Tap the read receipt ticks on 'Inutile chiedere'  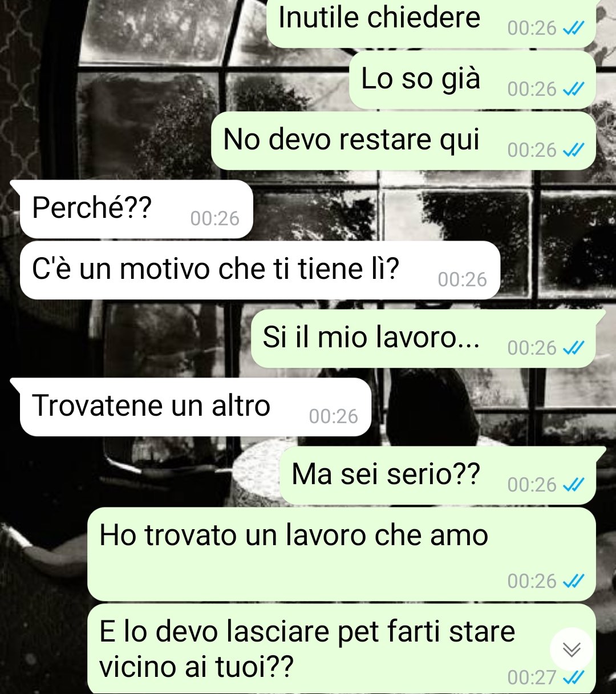pos(573,29)
